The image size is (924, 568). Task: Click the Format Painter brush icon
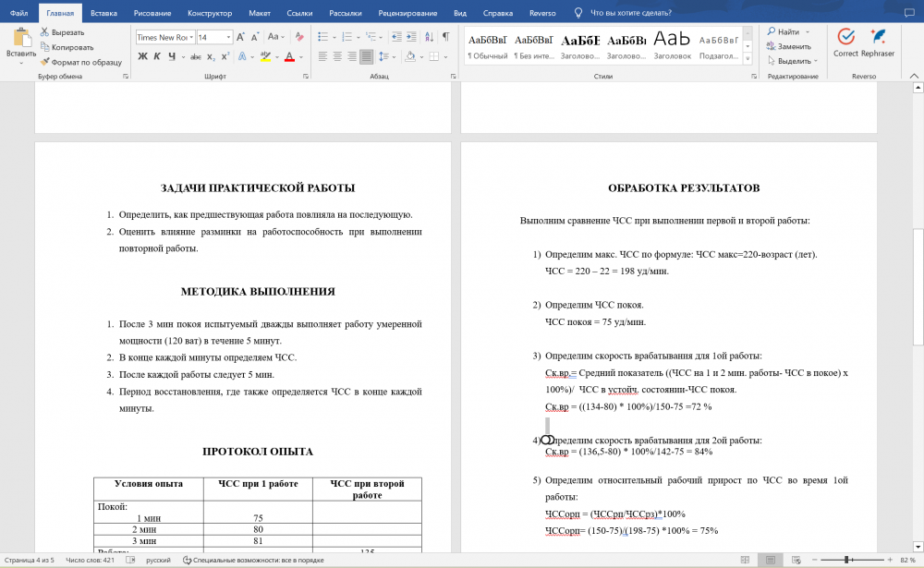click(44, 62)
